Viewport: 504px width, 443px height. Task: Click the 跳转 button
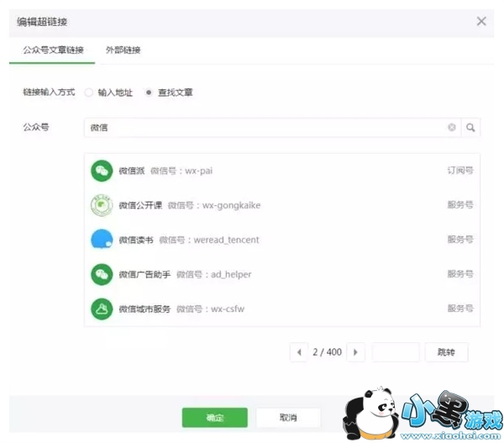pos(446,352)
